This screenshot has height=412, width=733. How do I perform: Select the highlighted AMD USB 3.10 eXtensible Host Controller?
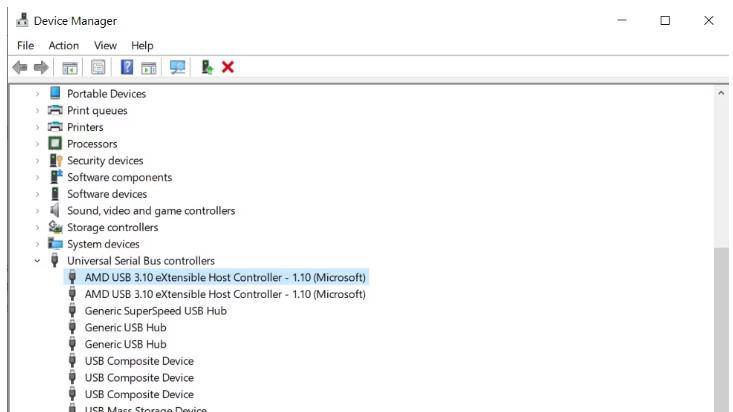click(216, 277)
